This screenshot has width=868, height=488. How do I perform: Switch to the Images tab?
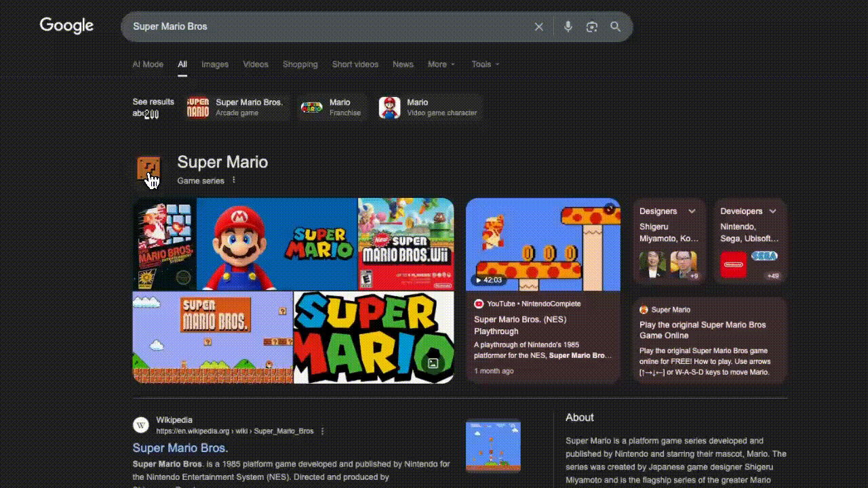coord(214,64)
